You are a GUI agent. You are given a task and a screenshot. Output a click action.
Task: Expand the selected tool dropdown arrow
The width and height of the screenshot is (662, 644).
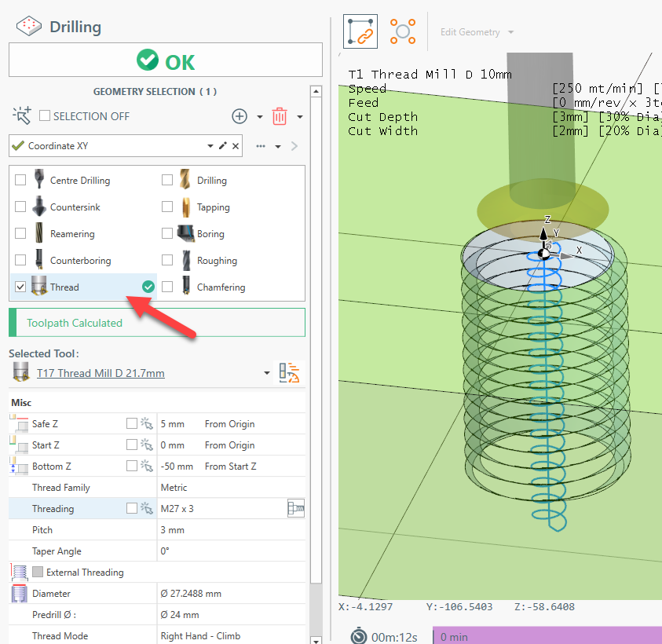pyautogui.click(x=267, y=373)
